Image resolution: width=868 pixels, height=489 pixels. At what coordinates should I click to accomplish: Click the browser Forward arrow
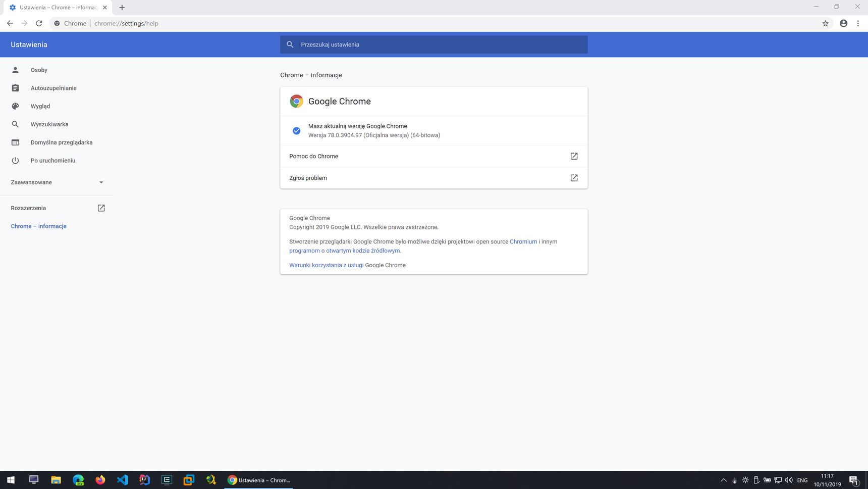click(24, 23)
